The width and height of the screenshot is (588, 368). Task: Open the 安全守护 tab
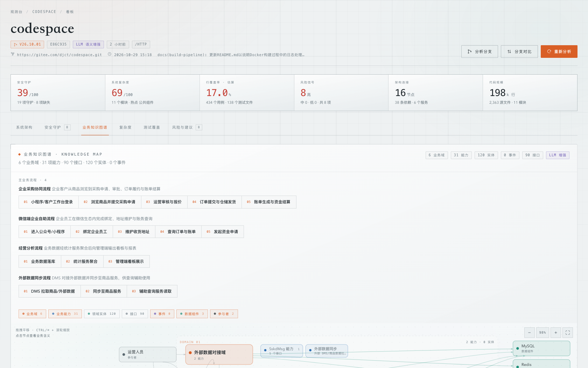(x=57, y=128)
